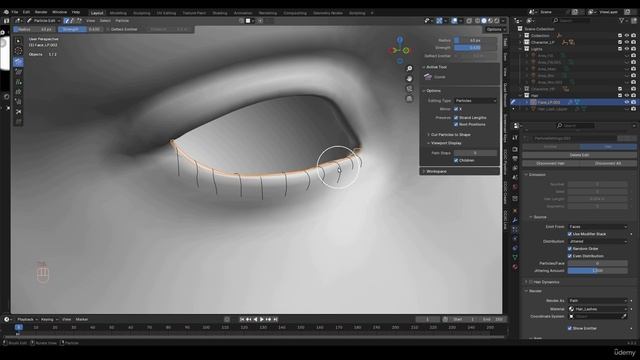Open the Particle Edit mode dropdown
This screenshot has width=640, height=360.
[44, 20]
